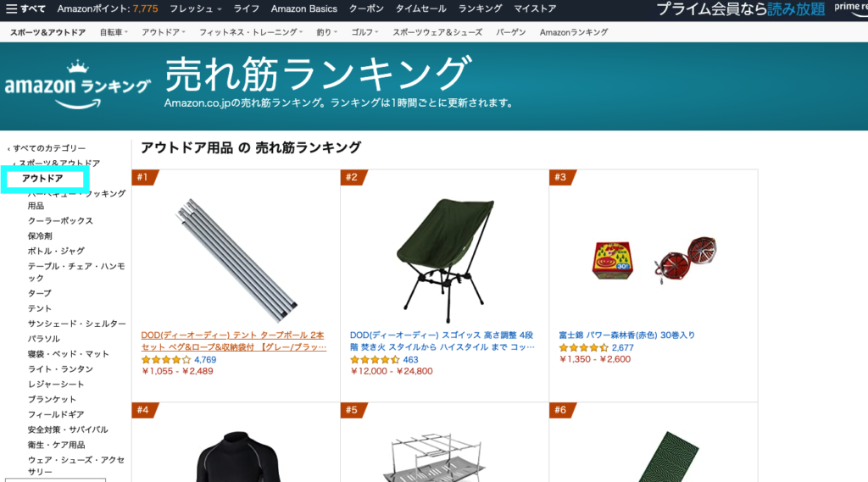Click the Amazon ランキング crown logo
This screenshot has width=868, height=482.
77,84
